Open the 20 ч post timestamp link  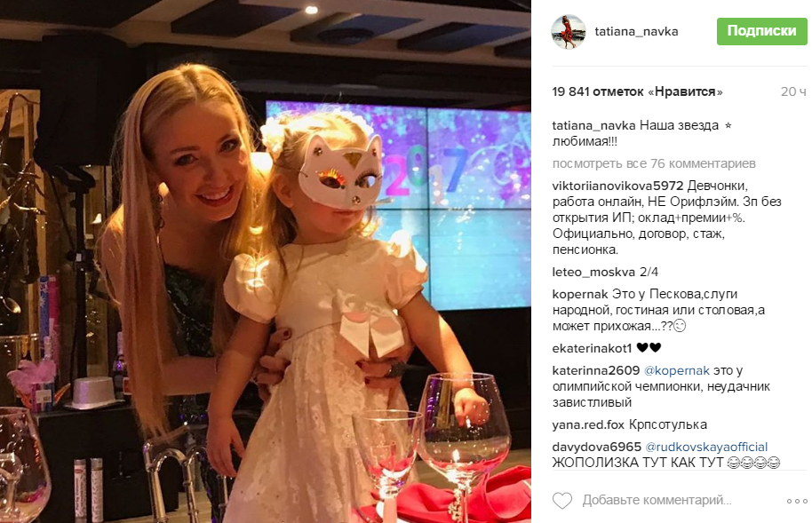tap(792, 91)
